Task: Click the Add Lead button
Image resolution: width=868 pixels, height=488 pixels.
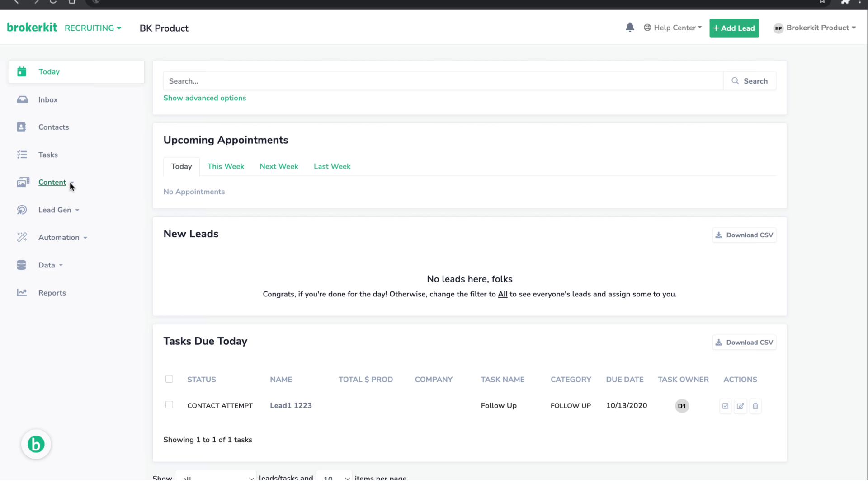Action: [x=734, y=28]
